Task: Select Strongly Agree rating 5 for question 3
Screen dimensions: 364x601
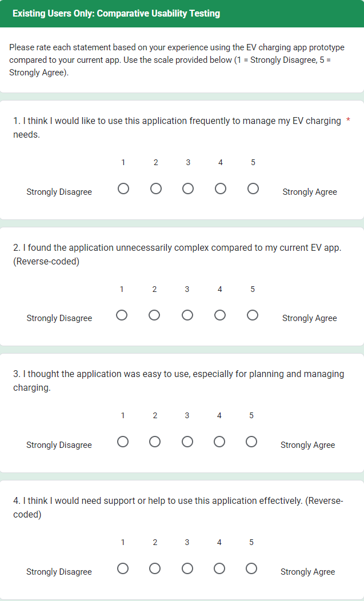Action: pos(251,442)
